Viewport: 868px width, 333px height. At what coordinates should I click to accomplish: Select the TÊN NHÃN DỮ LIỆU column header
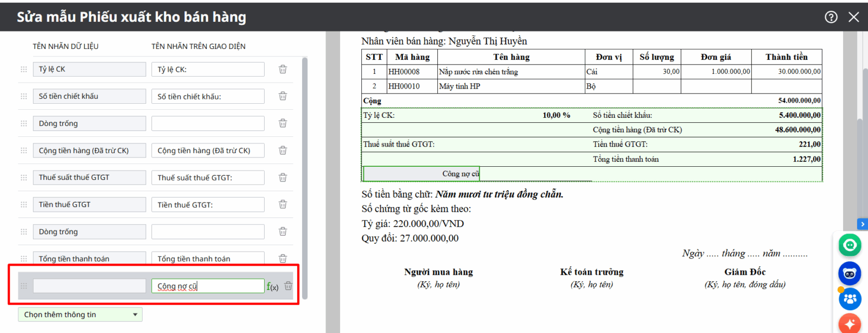[66, 46]
